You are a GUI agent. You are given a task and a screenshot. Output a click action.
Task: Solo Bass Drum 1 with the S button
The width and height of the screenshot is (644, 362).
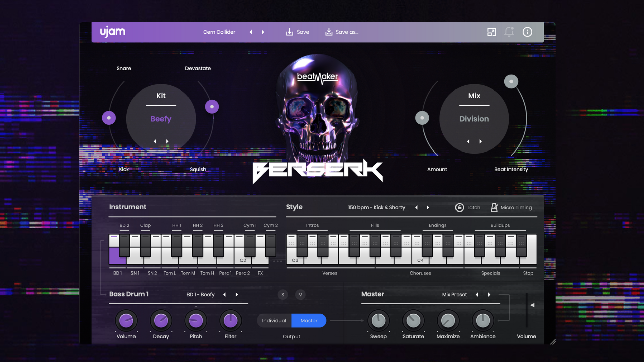pyautogui.click(x=283, y=294)
